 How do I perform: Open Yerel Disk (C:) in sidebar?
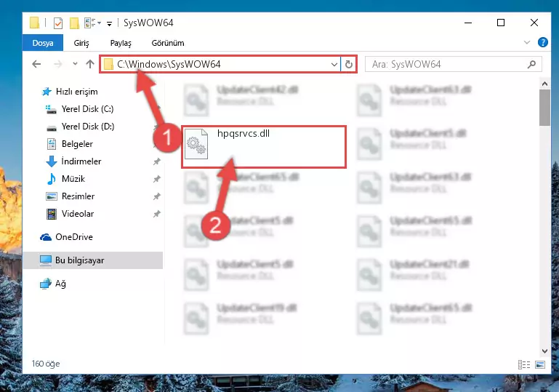click(x=88, y=109)
